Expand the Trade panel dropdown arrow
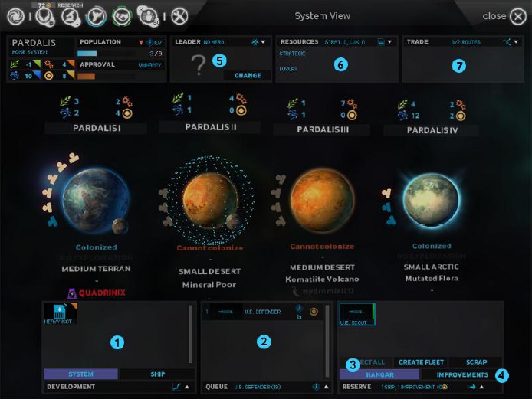 tap(516, 42)
